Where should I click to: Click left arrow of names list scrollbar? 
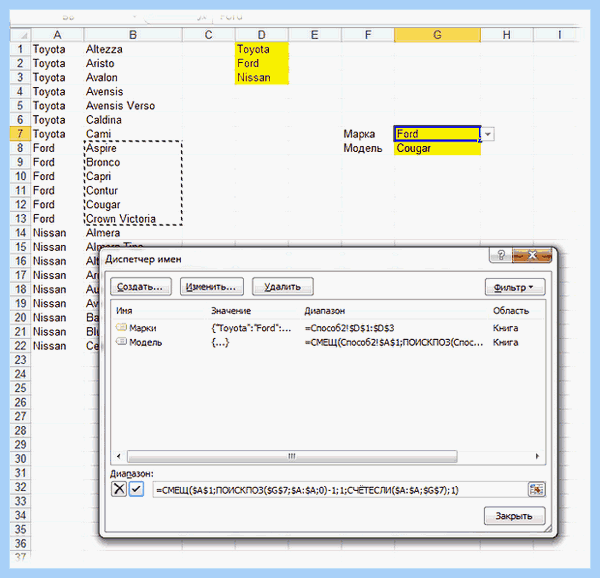119,456
